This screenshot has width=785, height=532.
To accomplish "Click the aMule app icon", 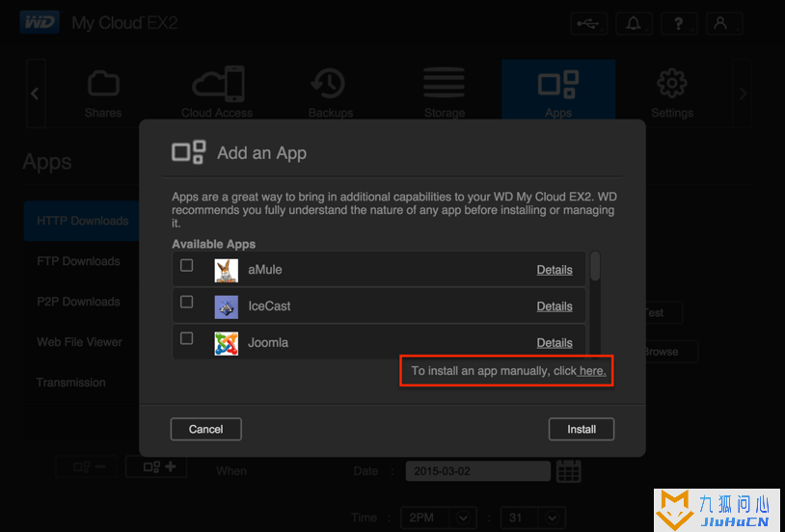I will point(227,270).
